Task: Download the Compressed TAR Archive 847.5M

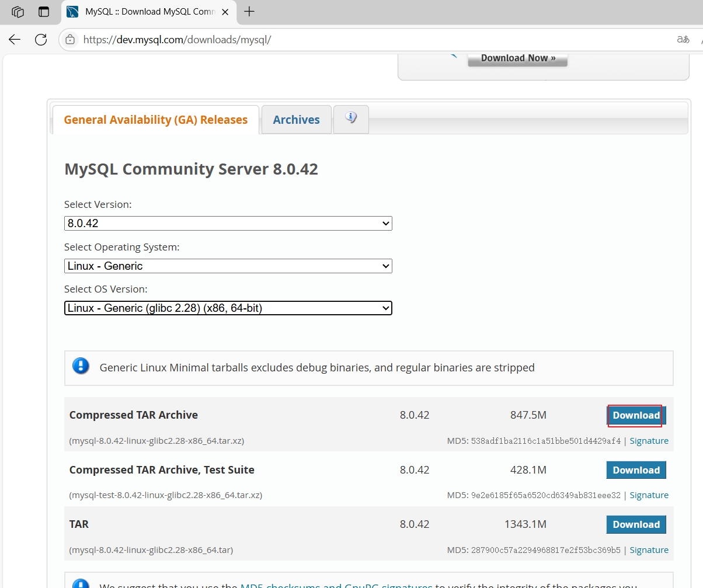Action: click(x=636, y=415)
